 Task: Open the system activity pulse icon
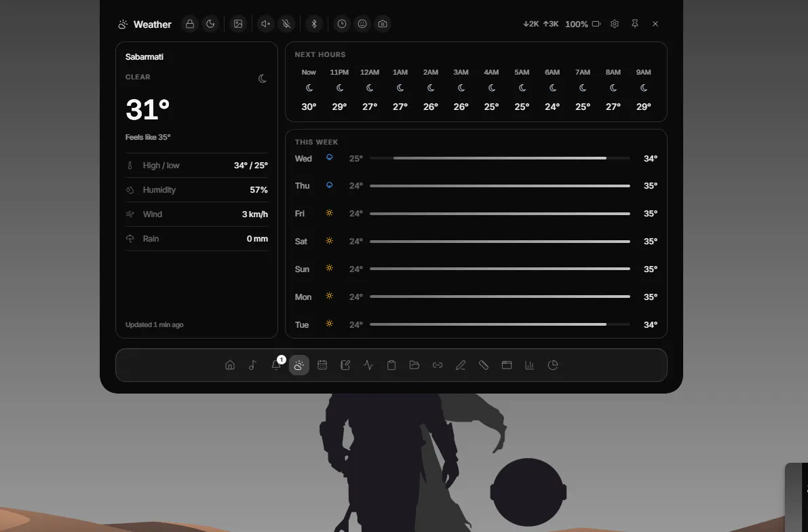tap(368, 365)
